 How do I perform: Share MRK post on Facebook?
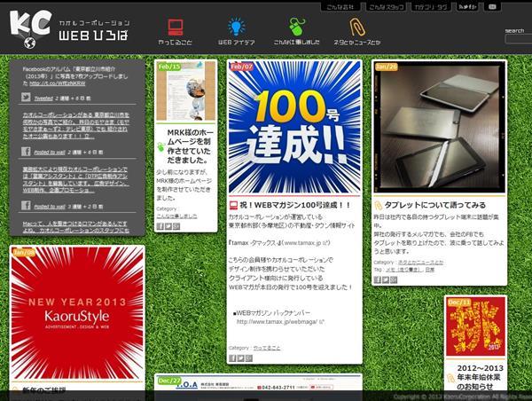click(160, 226)
